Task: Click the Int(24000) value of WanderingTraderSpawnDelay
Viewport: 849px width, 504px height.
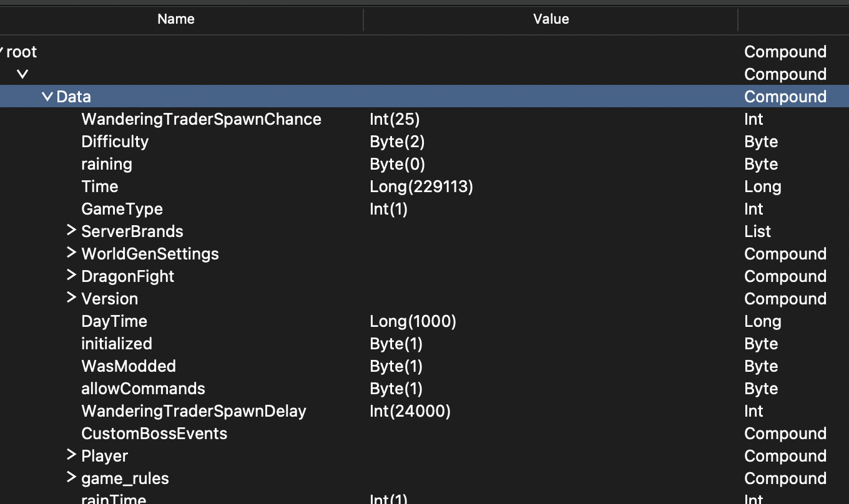Action: [x=410, y=411]
